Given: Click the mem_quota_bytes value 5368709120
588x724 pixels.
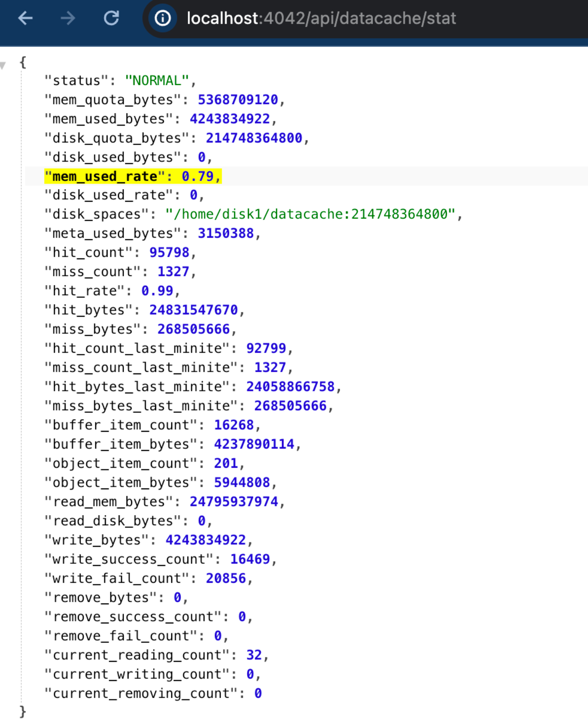Looking at the screenshot, I should tap(238, 99).
